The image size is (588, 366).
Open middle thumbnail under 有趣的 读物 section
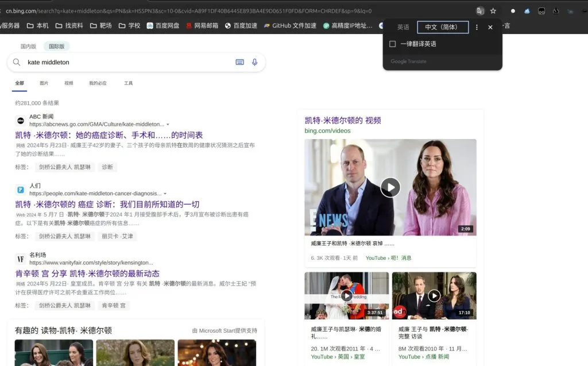(x=136, y=353)
